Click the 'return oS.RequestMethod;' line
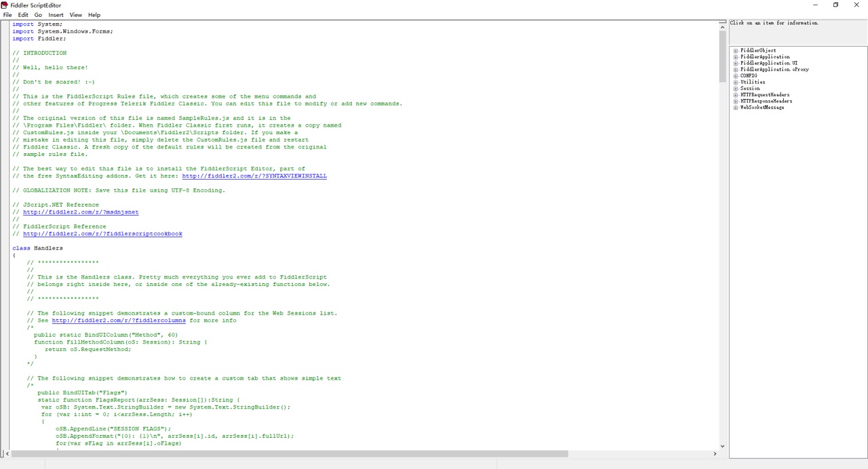868x469 pixels. pyautogui.click(x=88, y=349)
